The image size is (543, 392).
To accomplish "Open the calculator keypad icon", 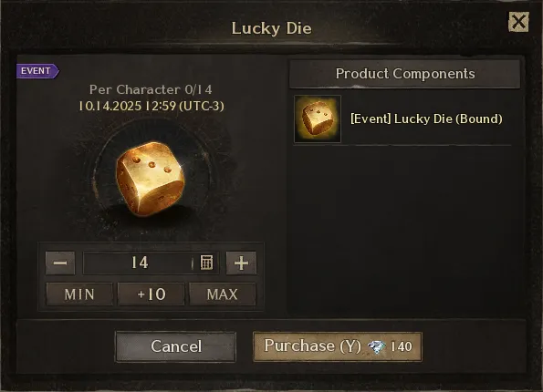I will [x=207, y=263].
